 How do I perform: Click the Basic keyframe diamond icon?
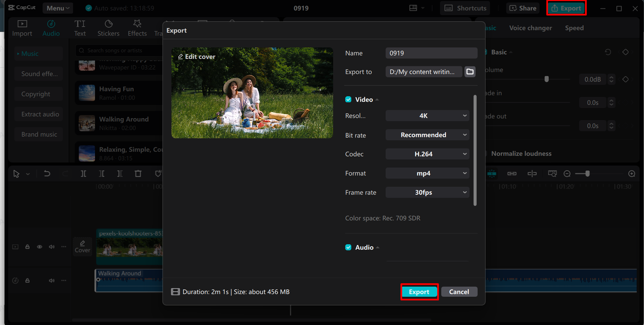[x=625, y=52]
